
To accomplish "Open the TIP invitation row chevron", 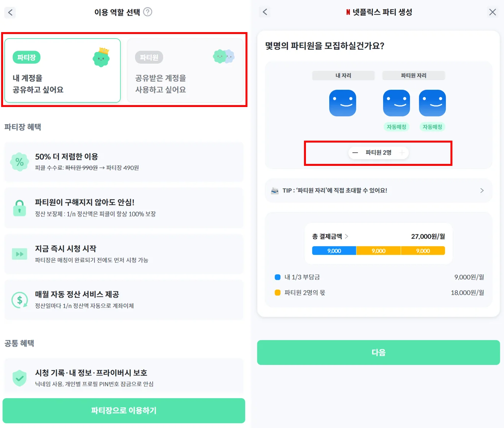I will point(482,190).
